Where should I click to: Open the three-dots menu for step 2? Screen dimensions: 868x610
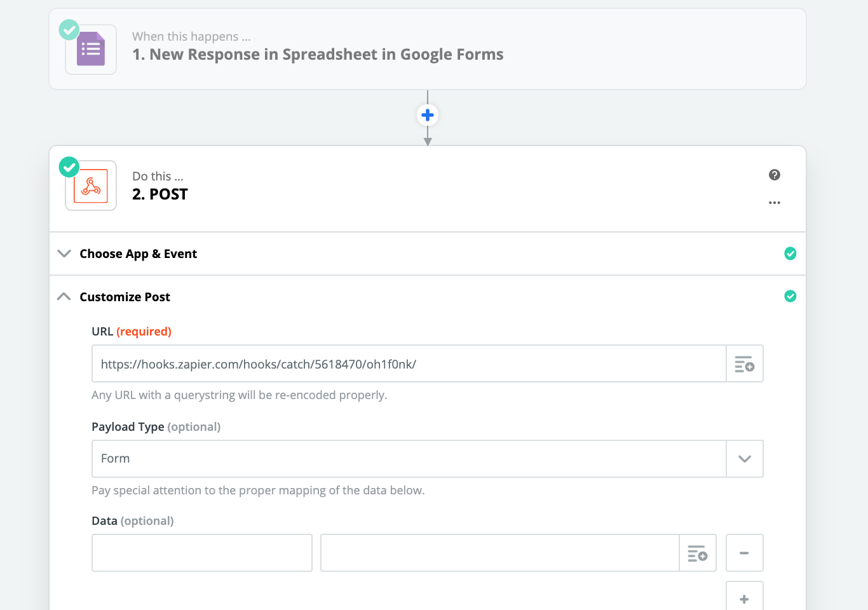pyautogui.click(x=774, y=203)
